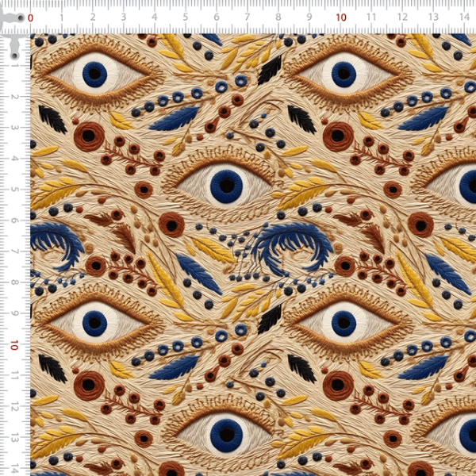Image resolution: width=476 pixels, height=476 pixels.
Task: Click the 5 mark on the top ruler
Action: click(186, 17)
